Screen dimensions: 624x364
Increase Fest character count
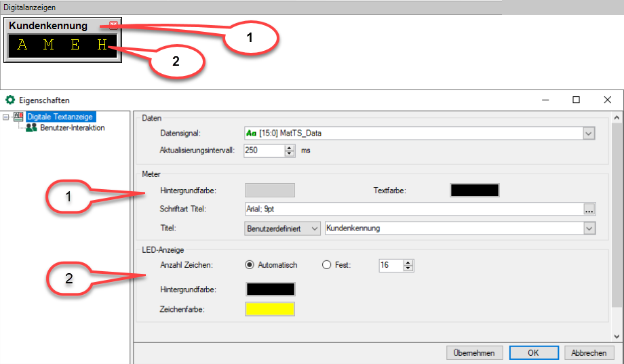(x=408, y=262)
